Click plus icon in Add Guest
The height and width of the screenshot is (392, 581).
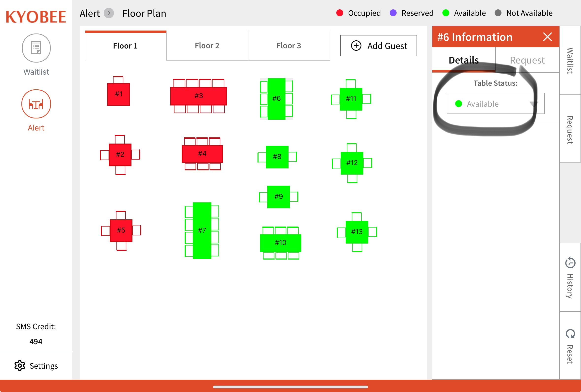[356, 46]
